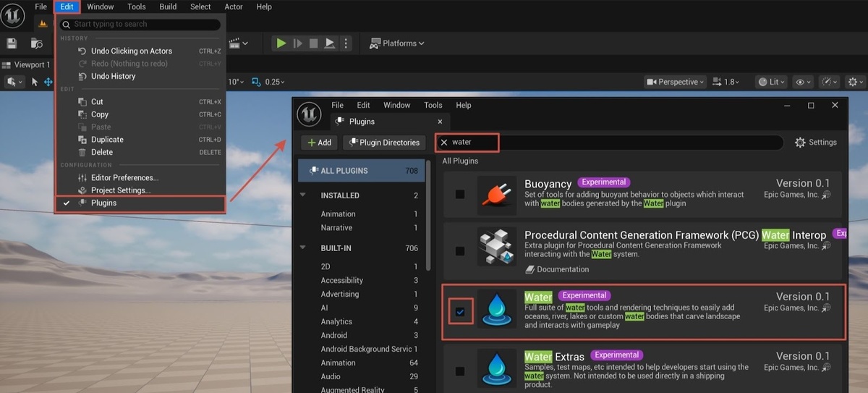Click the plugin search field containing water

point(611,143)
